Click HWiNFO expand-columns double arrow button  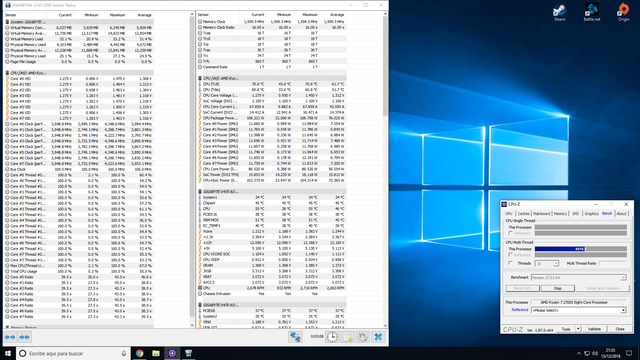[x=10, y=337]
